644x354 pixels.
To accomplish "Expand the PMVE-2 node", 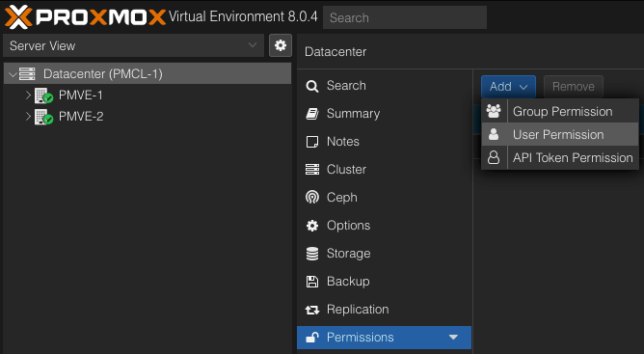I will pyautogui.click(x=28, y=117).
